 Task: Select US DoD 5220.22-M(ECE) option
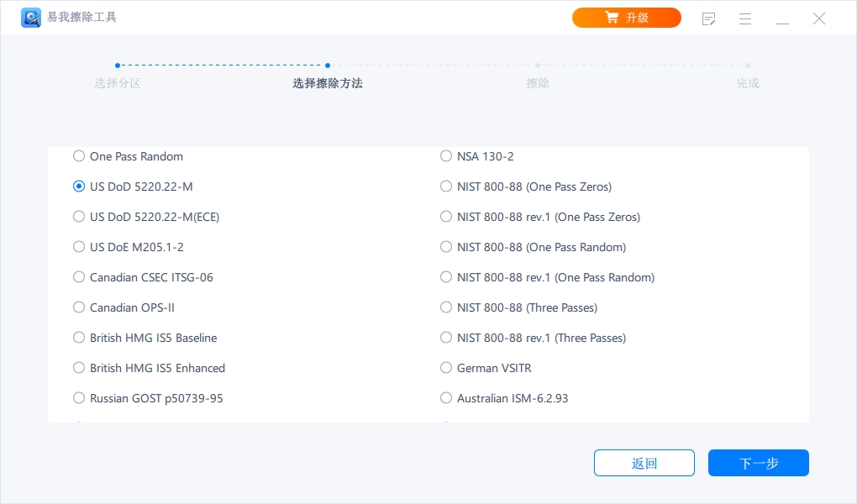click(79, 217)
